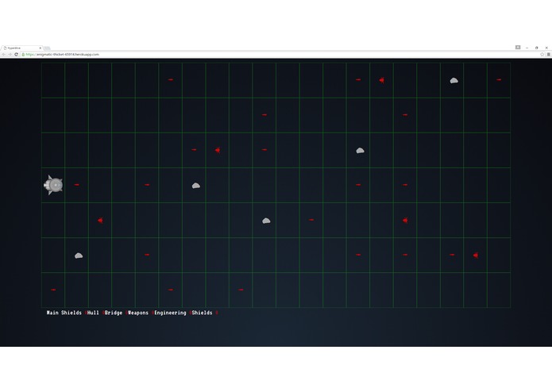Click the laser bolt immediately left of third-row enemy ship
The height and width of the screenshot is (392, 552).
click(x=194, y=149)
